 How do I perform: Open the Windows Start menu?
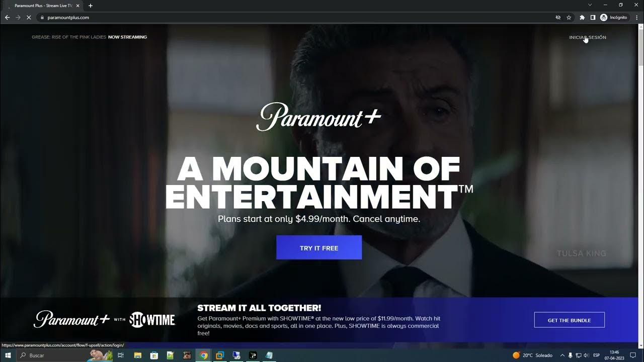tap(8, 355)
